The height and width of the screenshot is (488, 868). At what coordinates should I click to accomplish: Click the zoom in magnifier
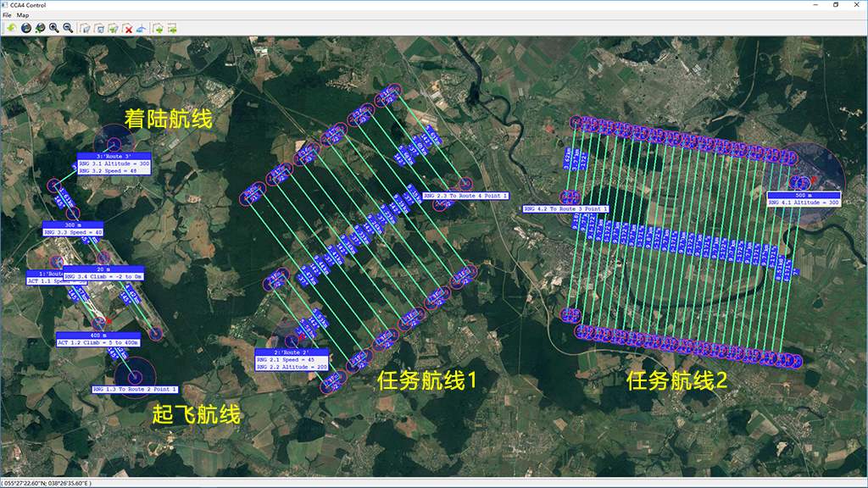(54, 28)
